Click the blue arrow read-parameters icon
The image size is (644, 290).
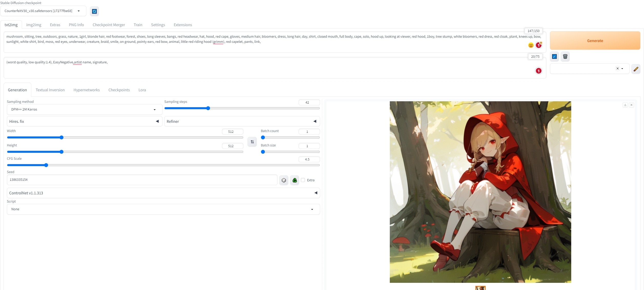coord(554,57)
